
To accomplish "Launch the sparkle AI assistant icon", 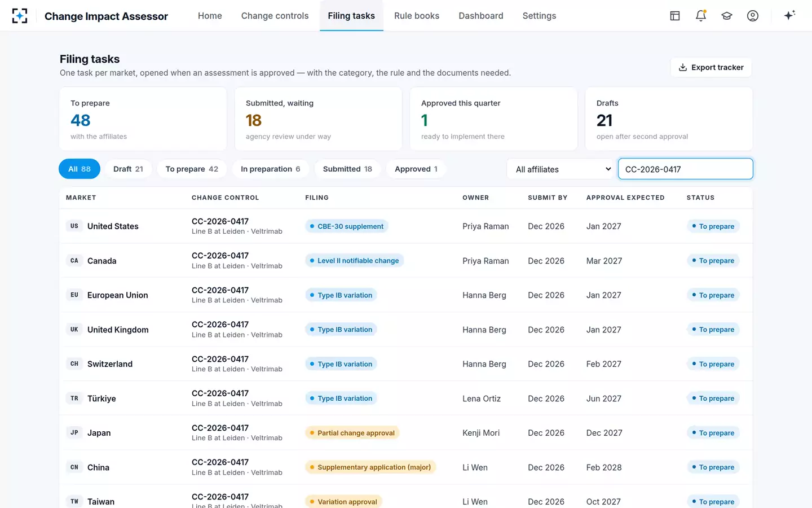I will [789, 15].
